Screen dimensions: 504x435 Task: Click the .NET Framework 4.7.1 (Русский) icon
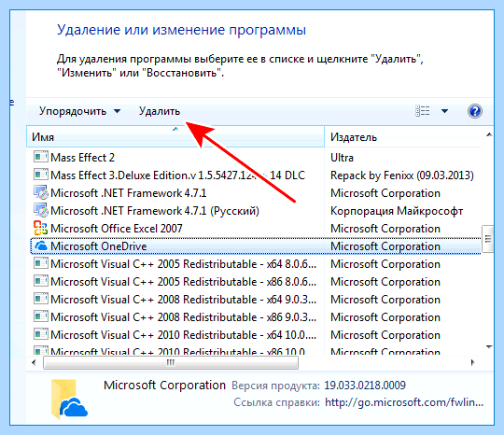pos(41,210)
